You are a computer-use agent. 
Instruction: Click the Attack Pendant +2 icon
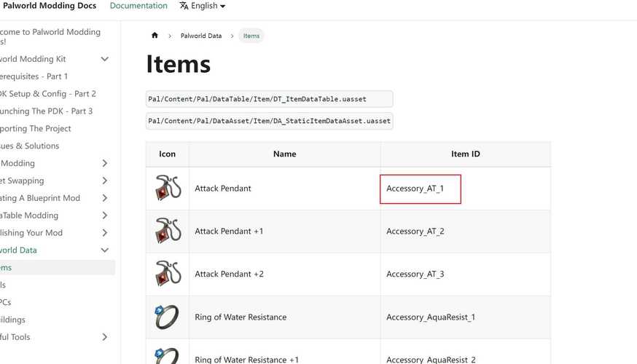click(x=167, y=274)
